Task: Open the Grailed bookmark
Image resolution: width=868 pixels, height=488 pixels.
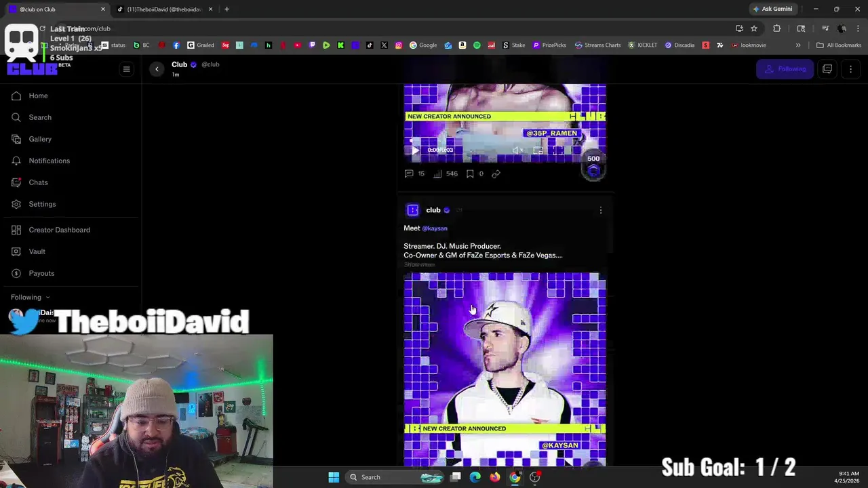Action: point(201,45)
